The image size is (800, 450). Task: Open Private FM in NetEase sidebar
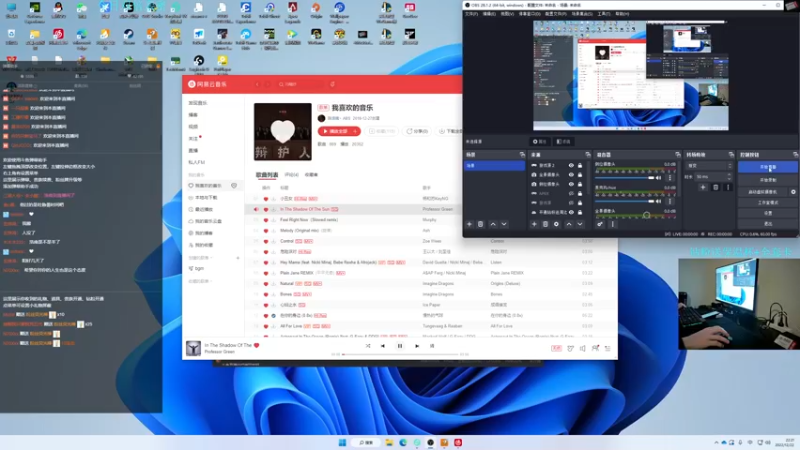(x=197, y=162)
